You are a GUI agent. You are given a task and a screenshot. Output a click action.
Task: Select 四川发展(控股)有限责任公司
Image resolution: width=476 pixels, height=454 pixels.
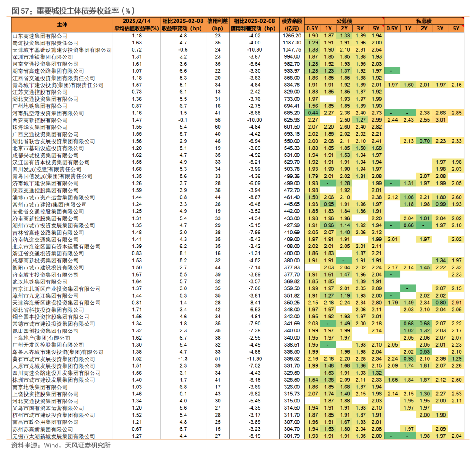click(x=47, y=169)
